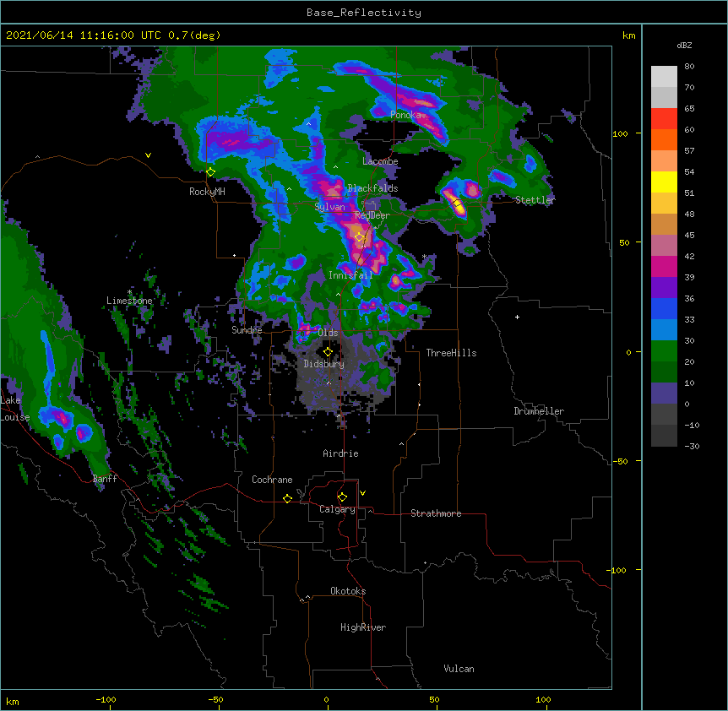
Task: Click the Innisfail label
Action: pyautogui.click(x=350, y=275)
